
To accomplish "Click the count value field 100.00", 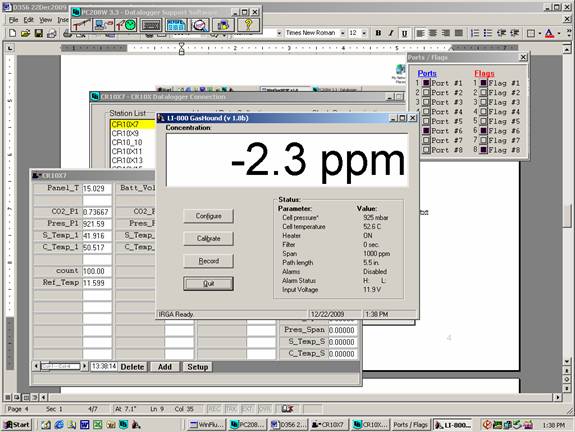I will [x=97, y=271].
